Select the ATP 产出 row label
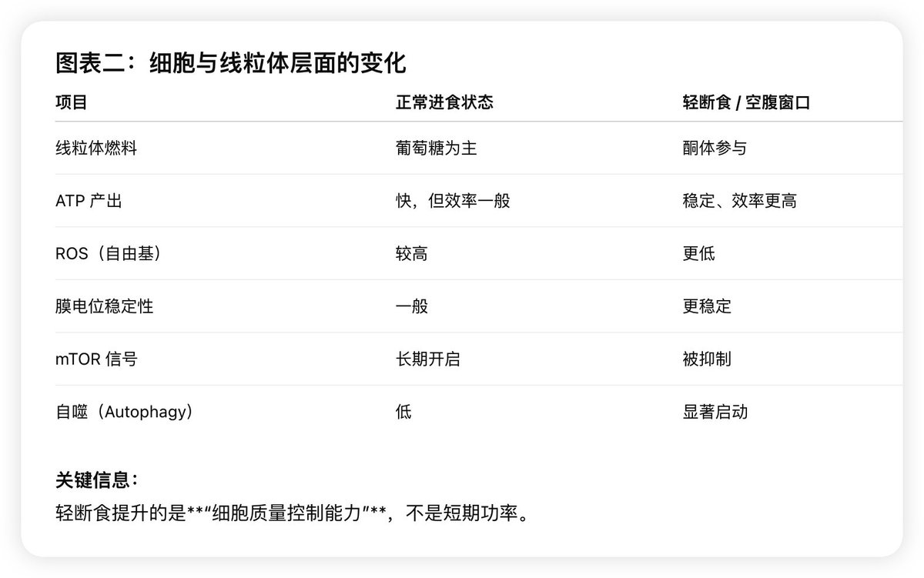This screenshot has width=924, height=578. tap(89, 201)
